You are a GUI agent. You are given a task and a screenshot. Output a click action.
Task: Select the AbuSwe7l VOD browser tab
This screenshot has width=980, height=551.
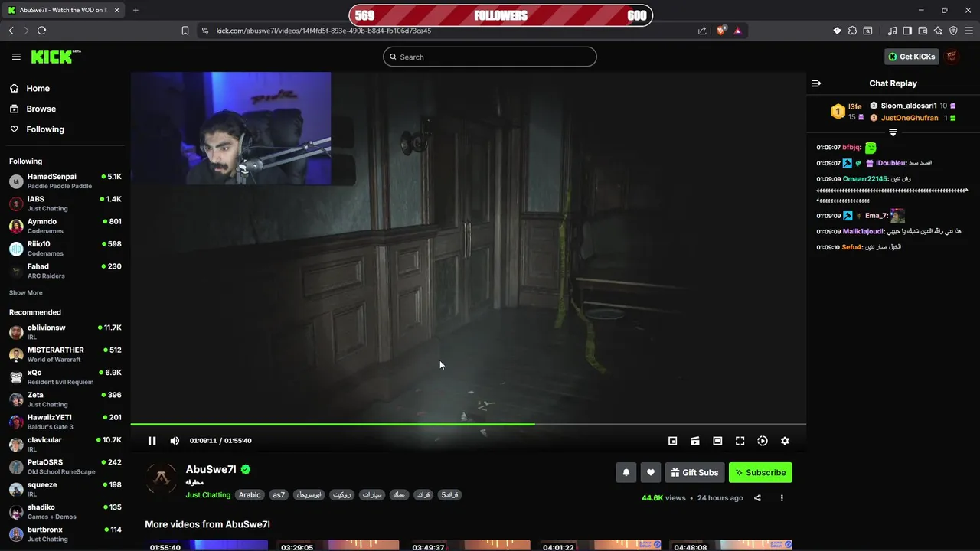pyautogui.click(x=64, y=10)
